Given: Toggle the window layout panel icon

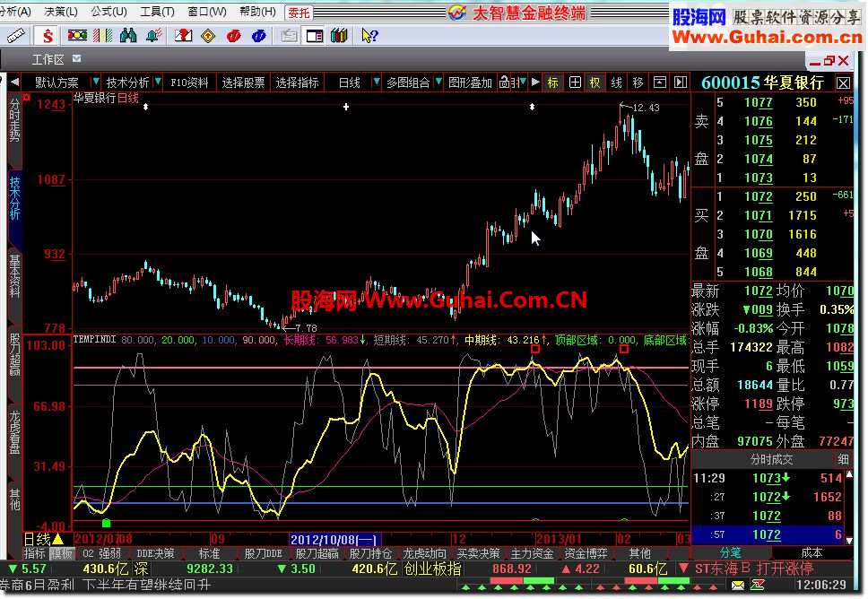Looking at the screenshot, I should 315,36.
